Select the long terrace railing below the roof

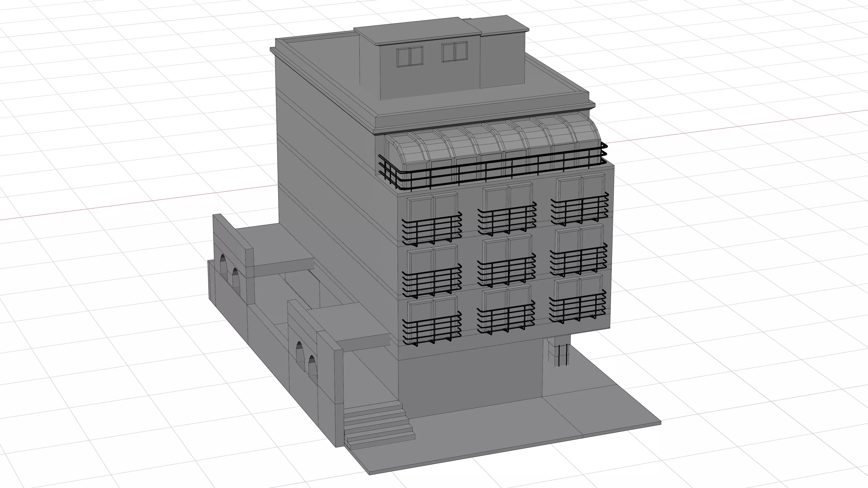(493, 167)
